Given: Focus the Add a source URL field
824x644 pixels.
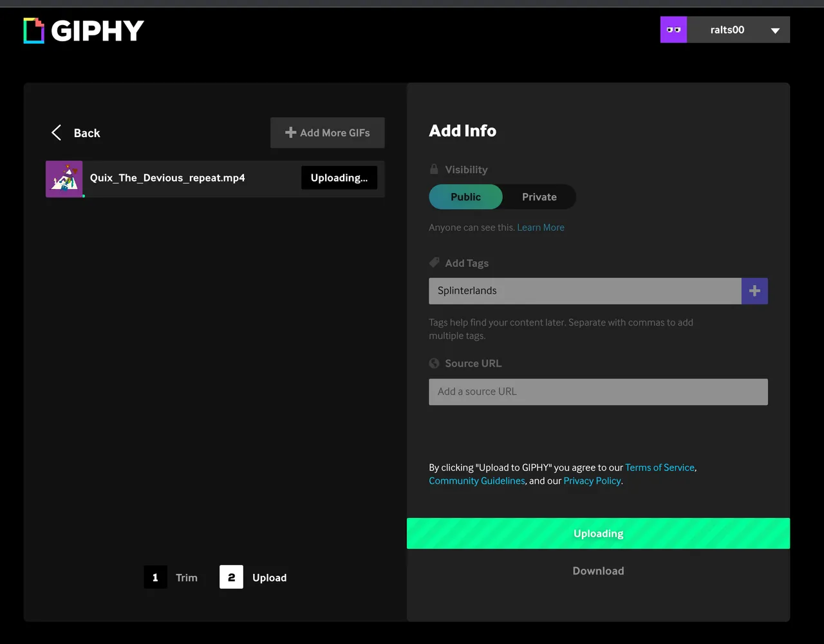Looking at the screenshot, I should tap(598, 392).
